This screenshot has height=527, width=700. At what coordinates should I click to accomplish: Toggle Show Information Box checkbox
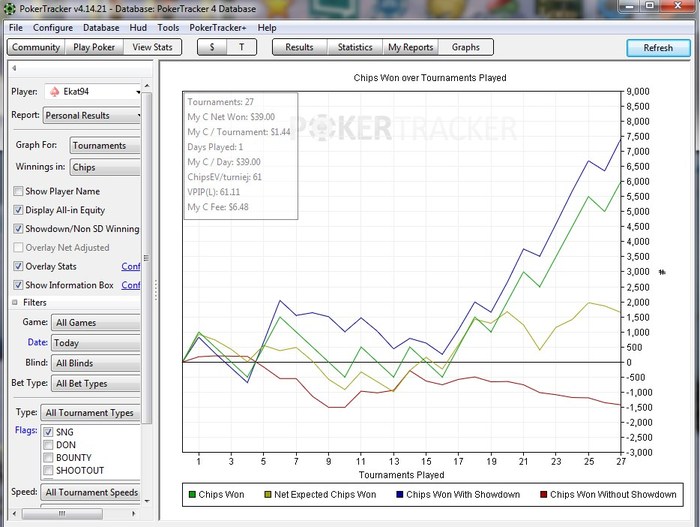(x=18, y=285)
